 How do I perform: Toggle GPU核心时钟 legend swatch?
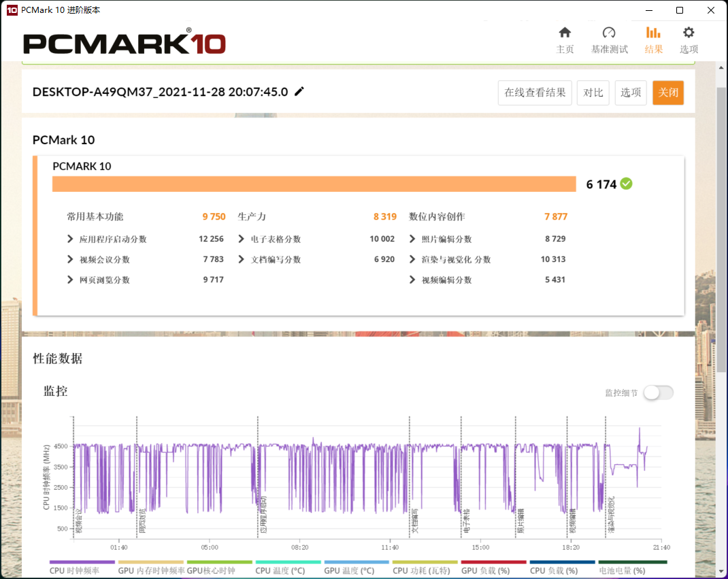pyautogui.click(x=219, y=562)
